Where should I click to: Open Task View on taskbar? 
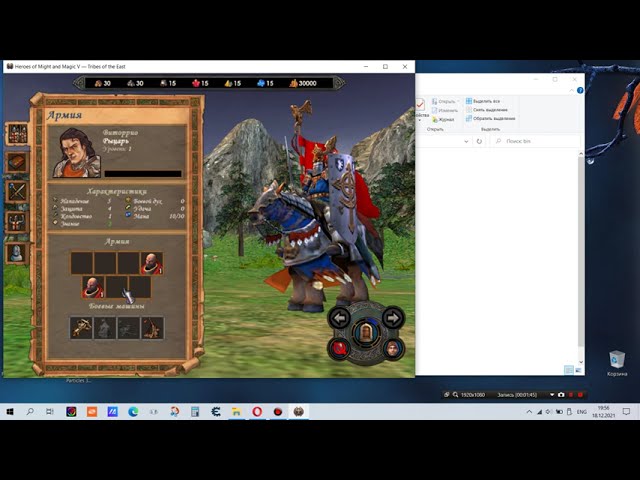tap(50, 412)
